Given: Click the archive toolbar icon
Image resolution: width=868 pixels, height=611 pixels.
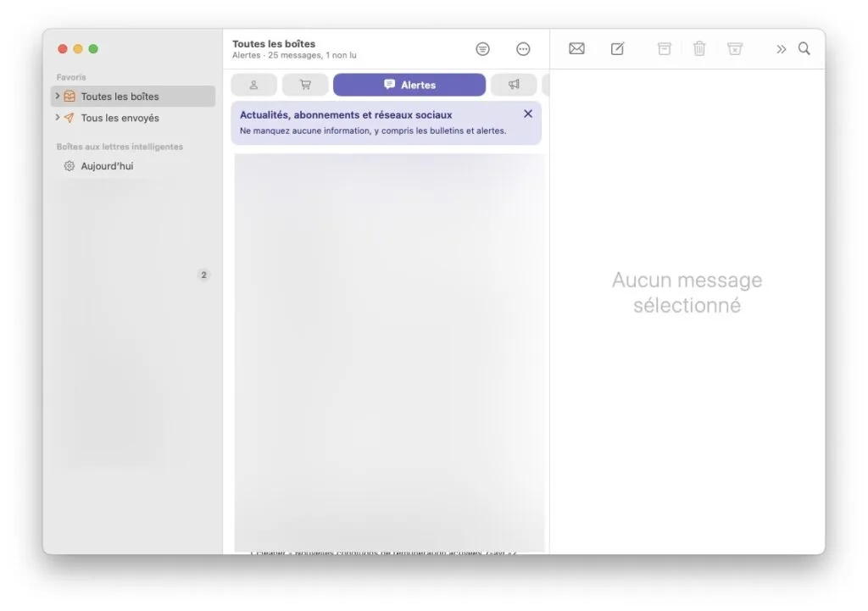Looking at the screenshot, I should point(665,48).
